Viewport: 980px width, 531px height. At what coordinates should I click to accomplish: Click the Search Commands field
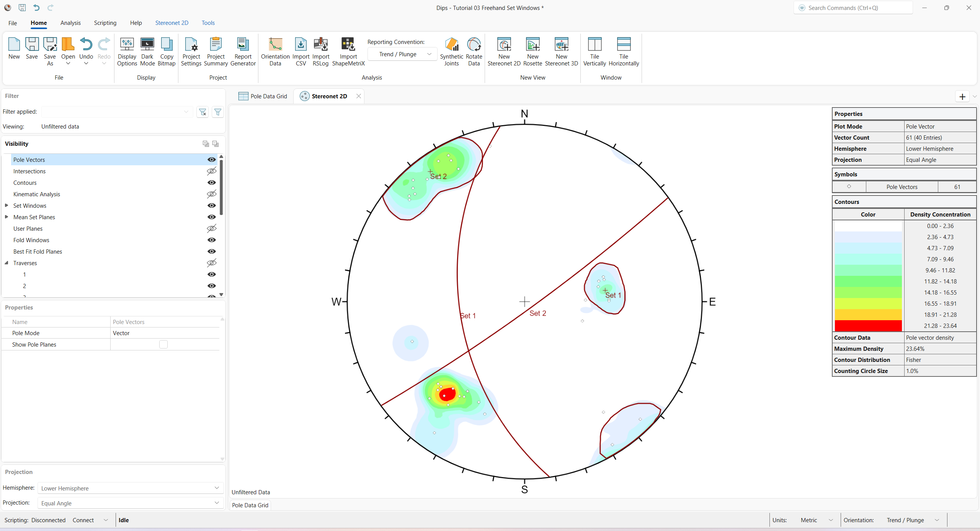pos(853,8)
